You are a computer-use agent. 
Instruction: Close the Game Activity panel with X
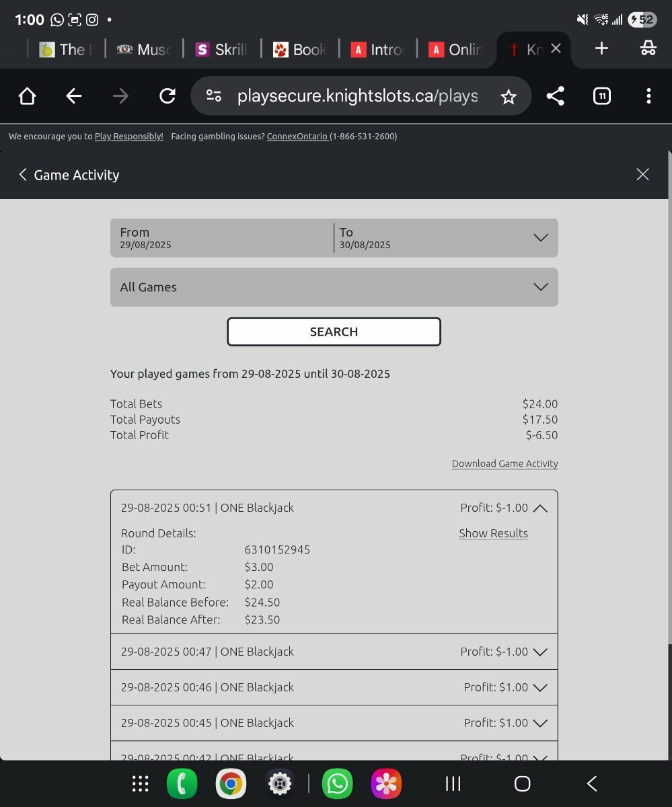click(x=642, y=175)
